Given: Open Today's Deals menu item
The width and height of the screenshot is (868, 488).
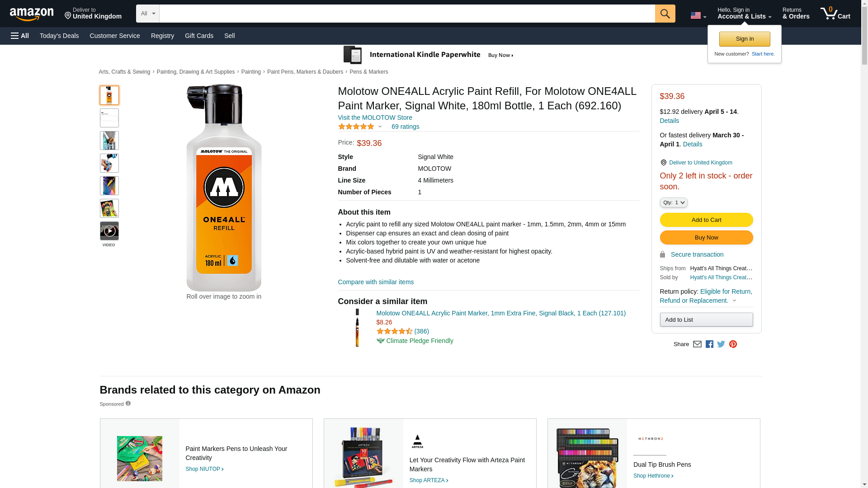Looking at the screenshot, I should pos(59,36).
